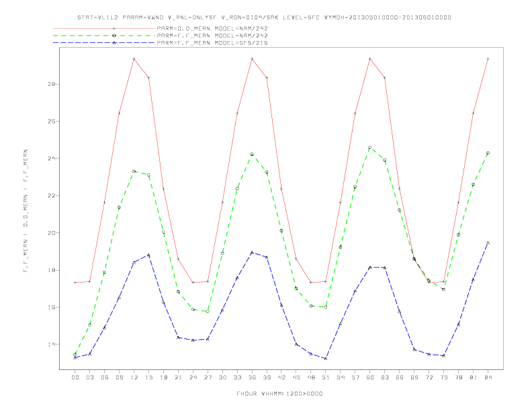Image resolution: width=532 pixels, height=411 pixels.
Task: Click x-axis tick label 72
Action: tap(429, 377)
